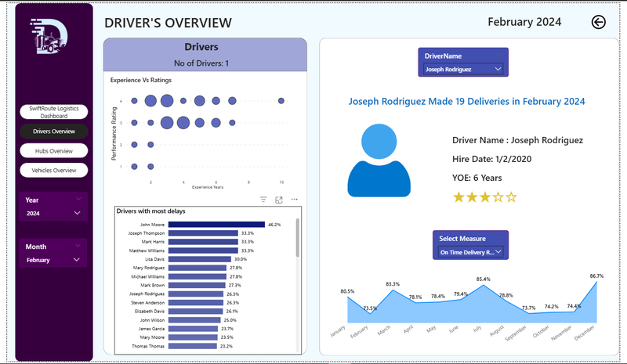Select Mark Harris's delay bar
The width and height of the screenshot is (627, 364).
click(203, 242)
